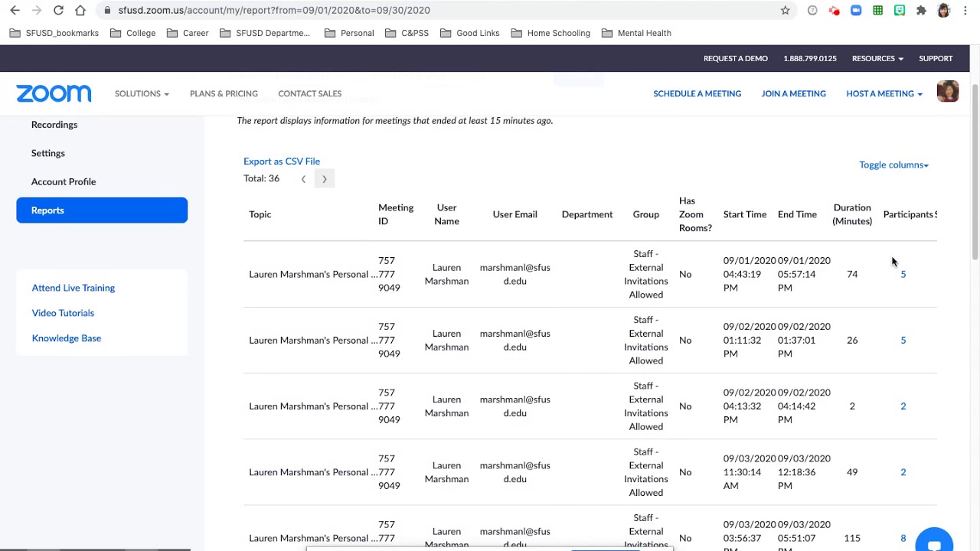Open Account Profile in the sidebar
This screenshot has width=980, height=551.
coord(64,181)
